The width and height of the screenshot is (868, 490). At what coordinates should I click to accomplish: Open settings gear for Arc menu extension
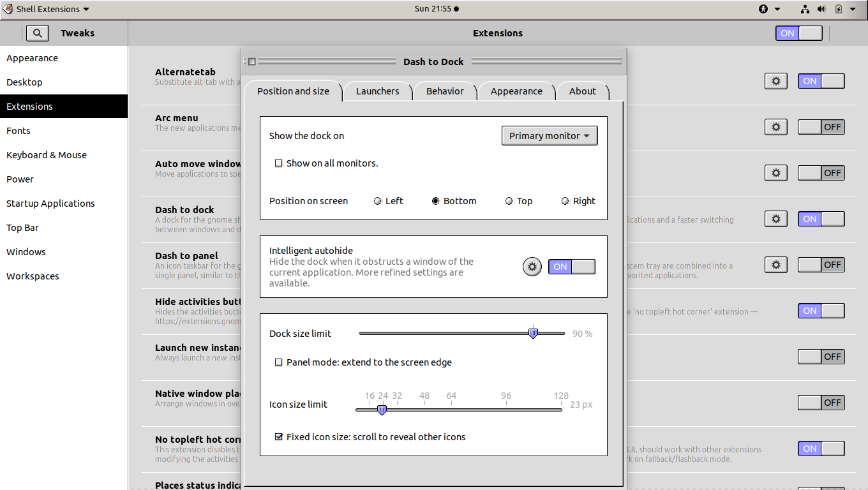(775, 127)
